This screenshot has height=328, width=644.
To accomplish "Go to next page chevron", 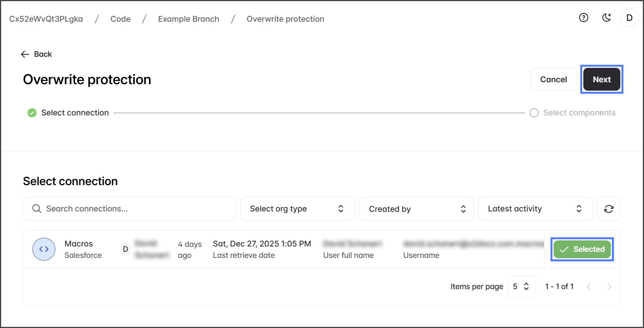I will coord(609,286).
